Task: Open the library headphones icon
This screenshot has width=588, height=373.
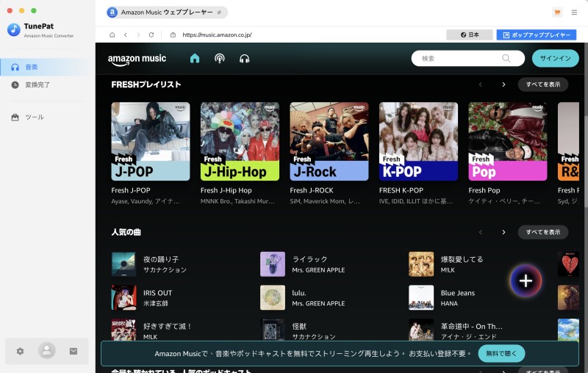Action: point(244,59)
